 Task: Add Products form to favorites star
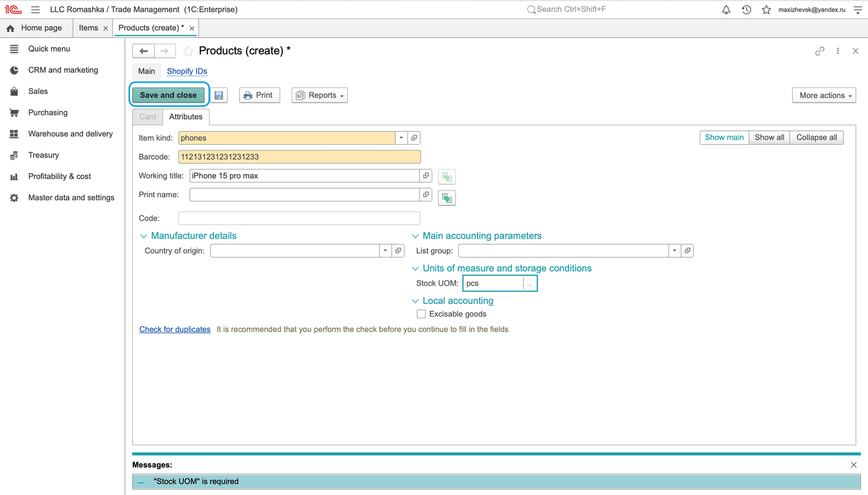click(188, 51)
